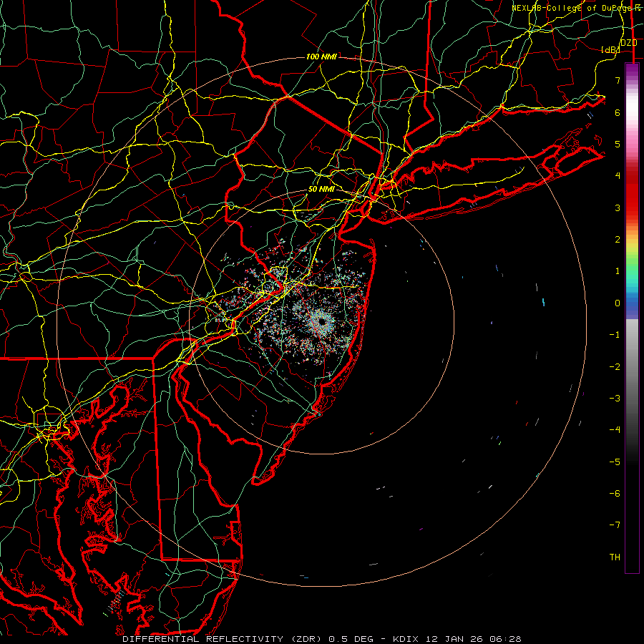
Task: Click the -4 value on the ZDR scale
Action: click(615, 429)
